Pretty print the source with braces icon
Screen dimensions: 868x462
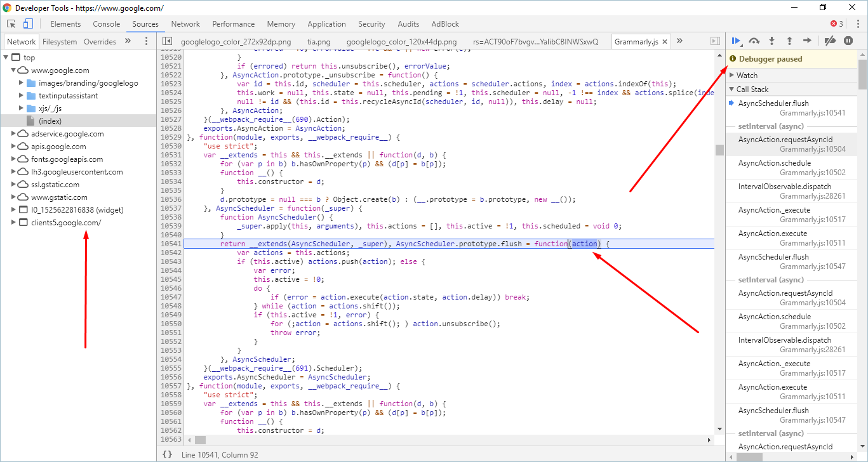[167, 454]
